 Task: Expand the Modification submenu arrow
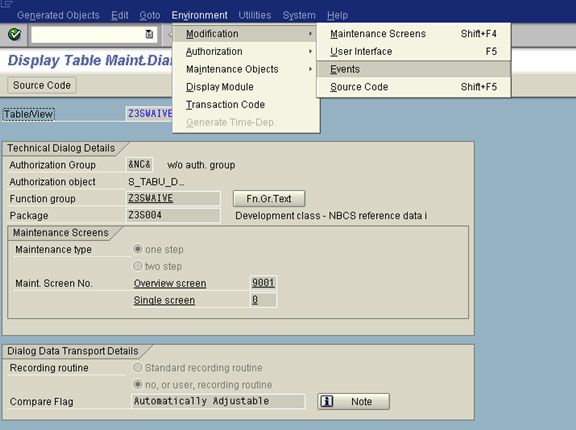click(x=310, y=33)
